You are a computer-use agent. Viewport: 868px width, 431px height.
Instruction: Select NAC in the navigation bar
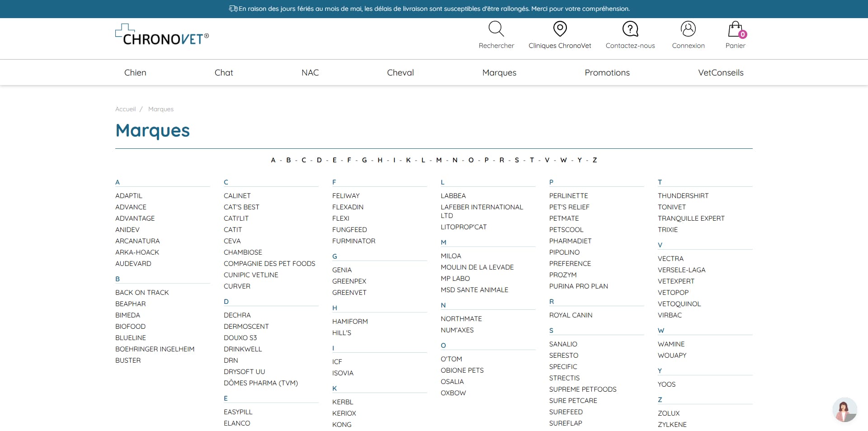tap(310, 72)
